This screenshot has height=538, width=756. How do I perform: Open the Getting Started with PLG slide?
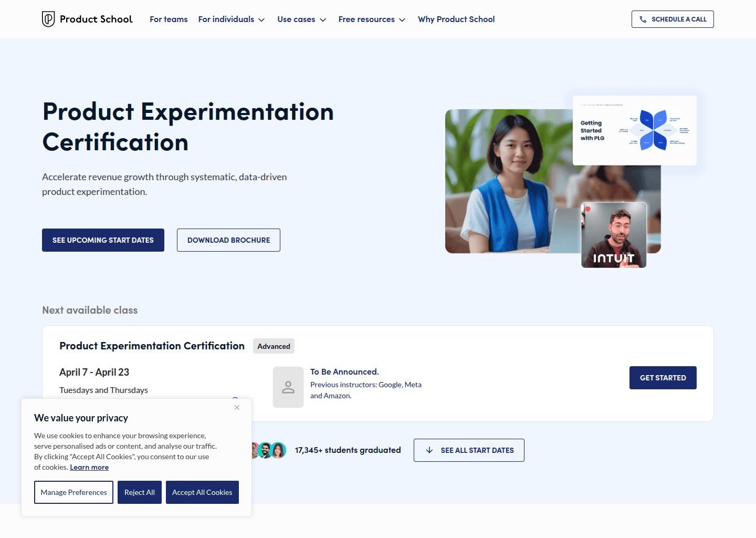634,130
